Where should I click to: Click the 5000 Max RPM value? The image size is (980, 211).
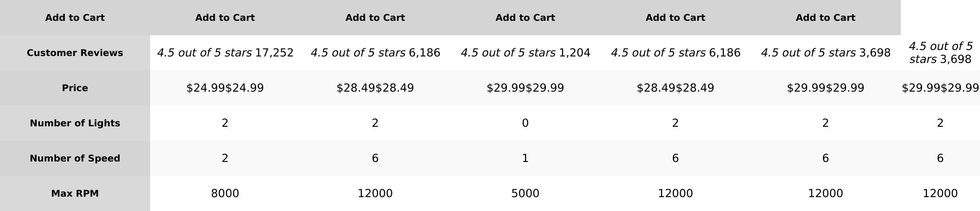525,193
